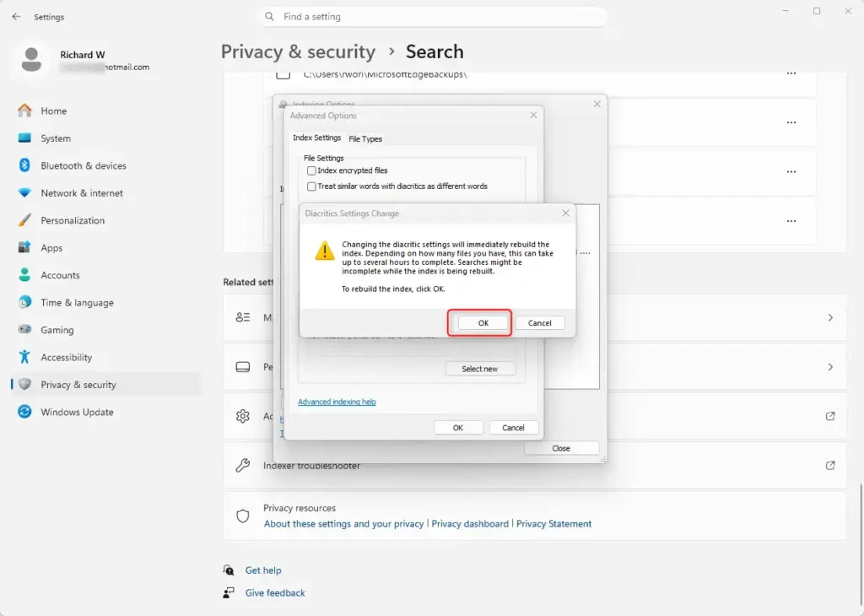The height and width of the screenshot is (616, 864).
Task: Tick checkbox beside MicrosoftEdgeBackups folder path
Action: 283,74
